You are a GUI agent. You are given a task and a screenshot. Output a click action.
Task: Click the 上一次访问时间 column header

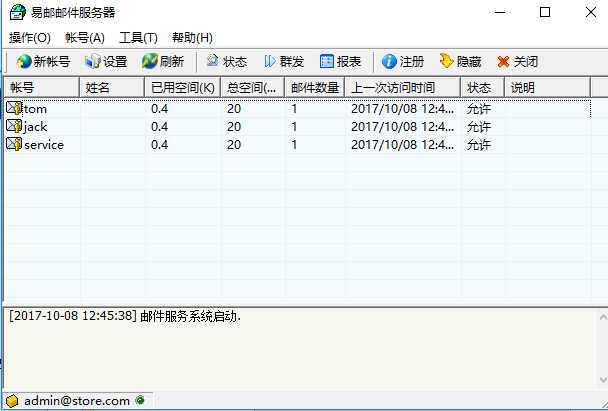pos(402,88)
